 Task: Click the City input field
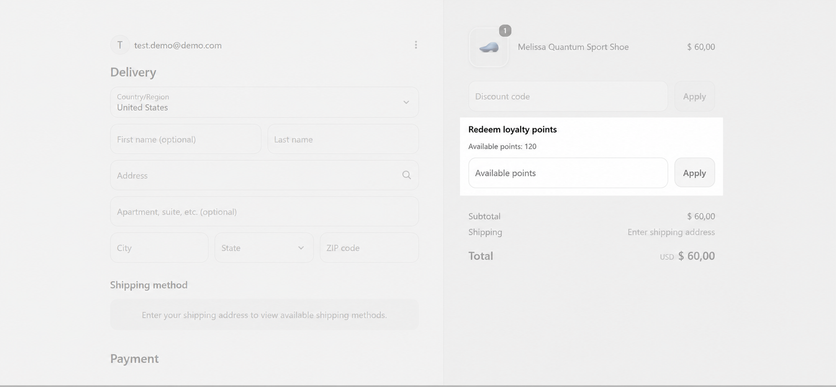(x=159, y=248)
